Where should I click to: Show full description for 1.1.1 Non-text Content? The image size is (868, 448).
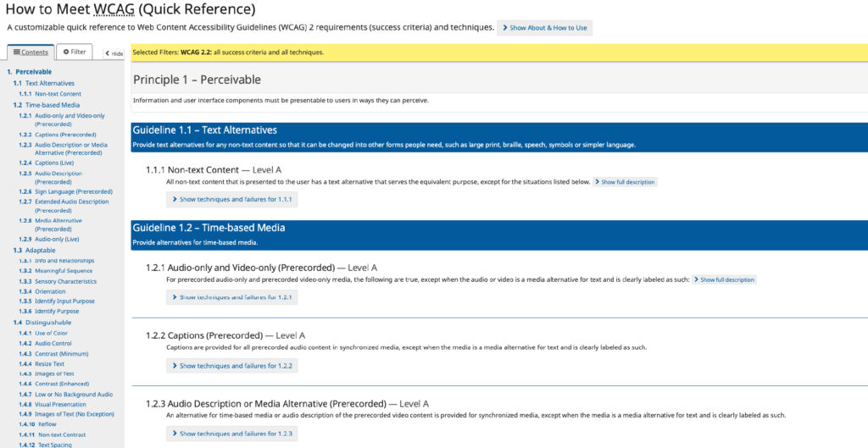pos(625,182)
